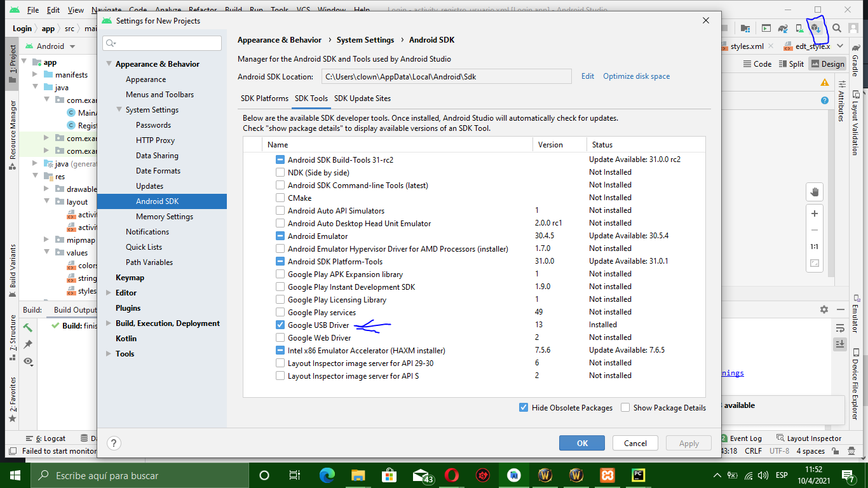The image size is (868, 488).
Task: Check Google Play services checkbox
Action: coord(280,312)
